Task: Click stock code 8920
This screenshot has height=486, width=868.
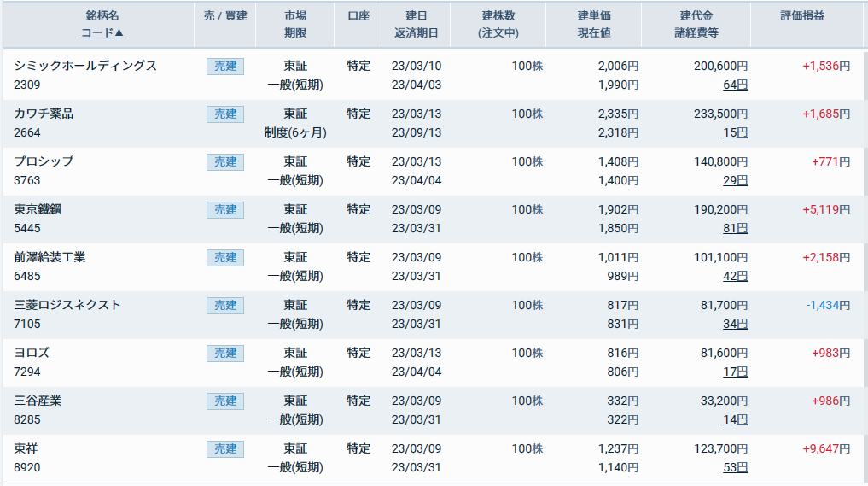Action: [27, 467]
